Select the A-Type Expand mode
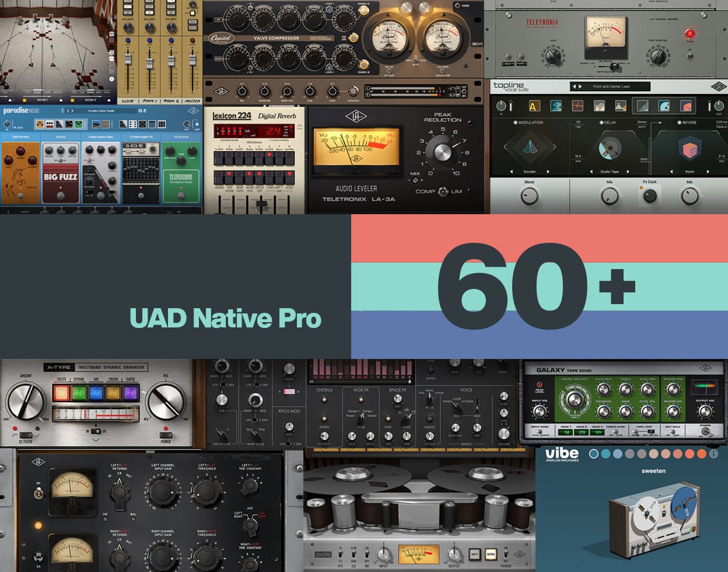Screen dimensions: 728x572 tap(78, 392)
